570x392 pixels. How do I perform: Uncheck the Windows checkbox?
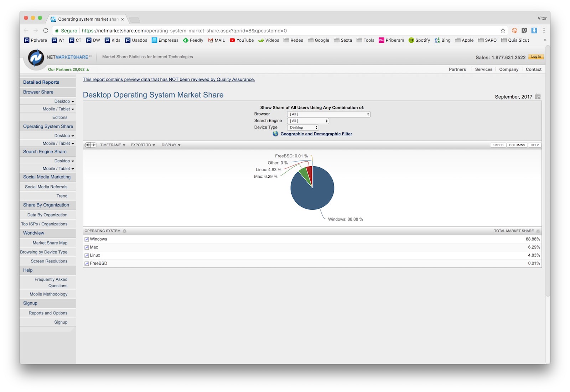[87, 239]
